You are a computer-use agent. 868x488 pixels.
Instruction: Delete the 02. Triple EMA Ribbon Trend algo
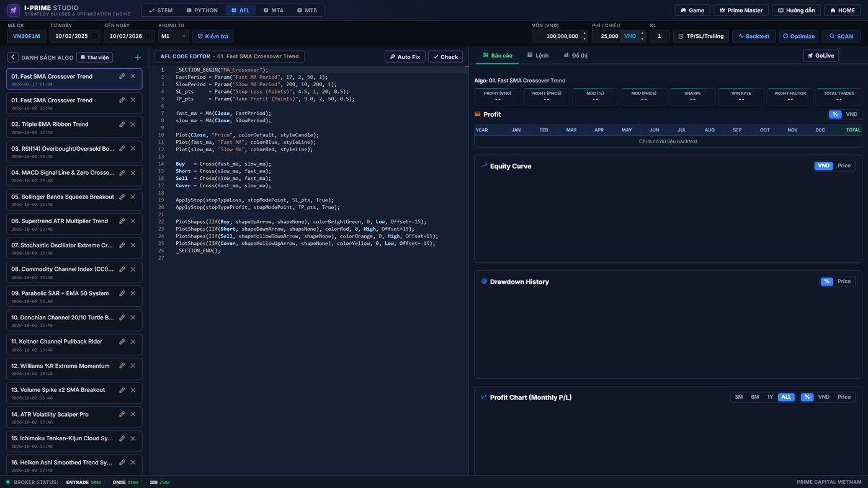point(133,124)
